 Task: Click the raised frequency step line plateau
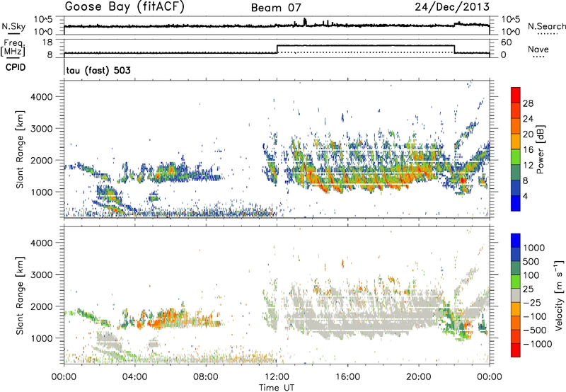[365, 45]
